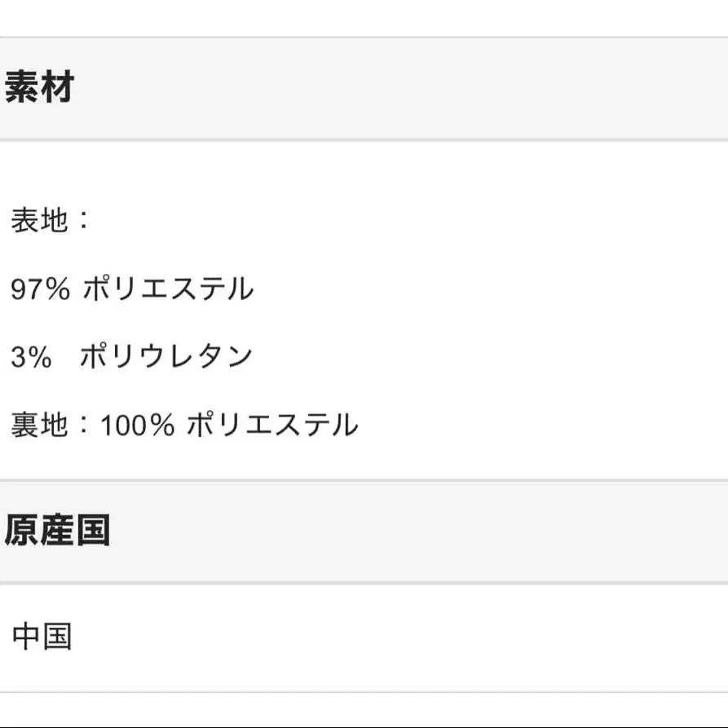Tap the 素材 section heading
This screenshot has height=728, width=728.
39,86
